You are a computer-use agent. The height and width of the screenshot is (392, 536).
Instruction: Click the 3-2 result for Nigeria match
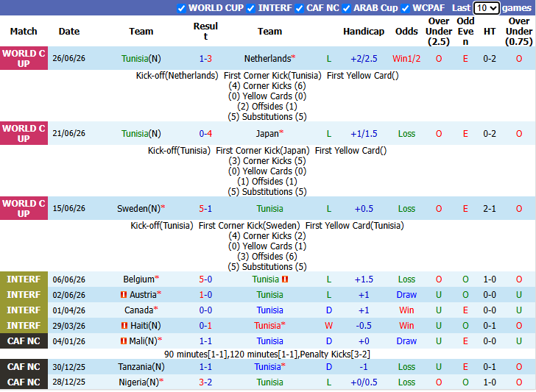(x=205, y=382)
